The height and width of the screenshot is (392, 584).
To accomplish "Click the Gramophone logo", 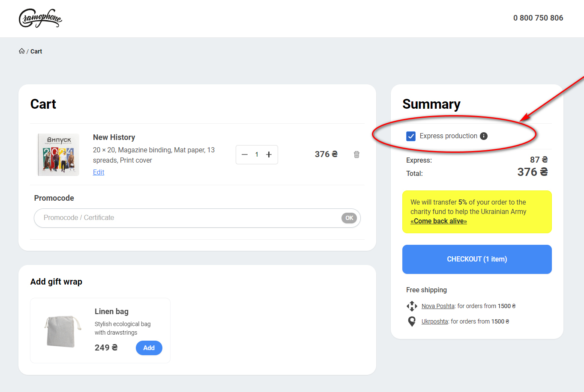I will (x=40, y=18).
